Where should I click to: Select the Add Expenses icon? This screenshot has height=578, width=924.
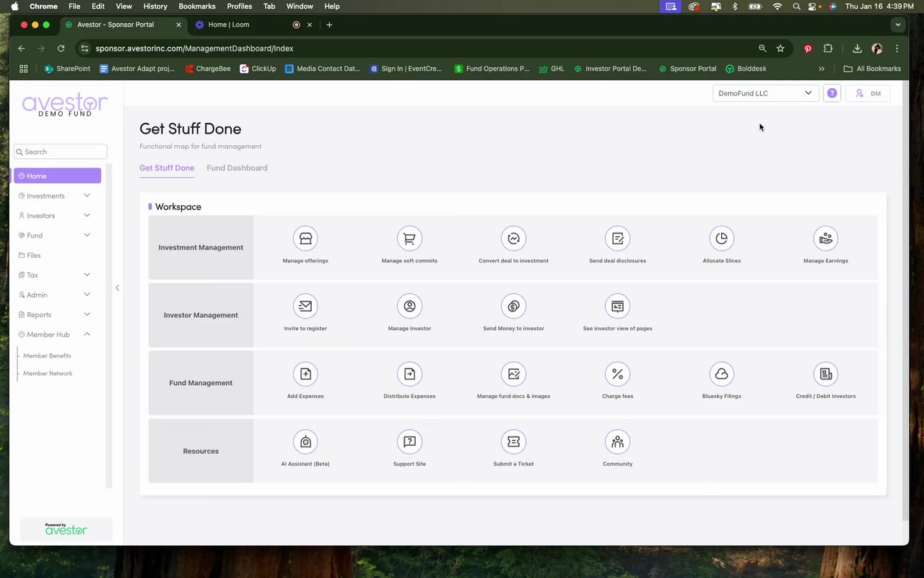305,374
